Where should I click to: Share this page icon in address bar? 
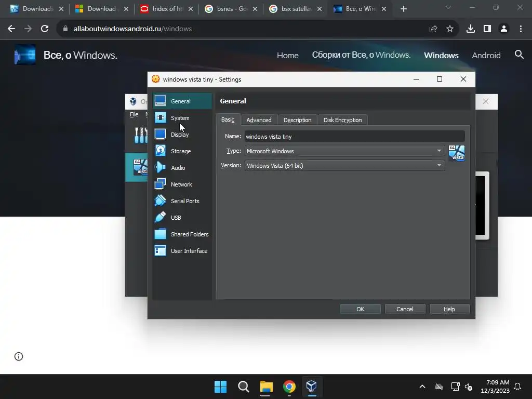(x=433, y=29)
